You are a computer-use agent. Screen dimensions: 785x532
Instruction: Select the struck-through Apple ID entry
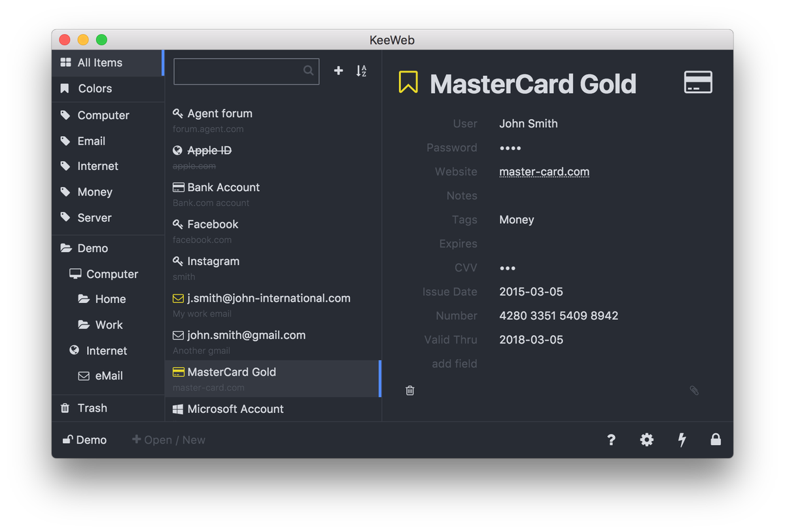(273, 158)
